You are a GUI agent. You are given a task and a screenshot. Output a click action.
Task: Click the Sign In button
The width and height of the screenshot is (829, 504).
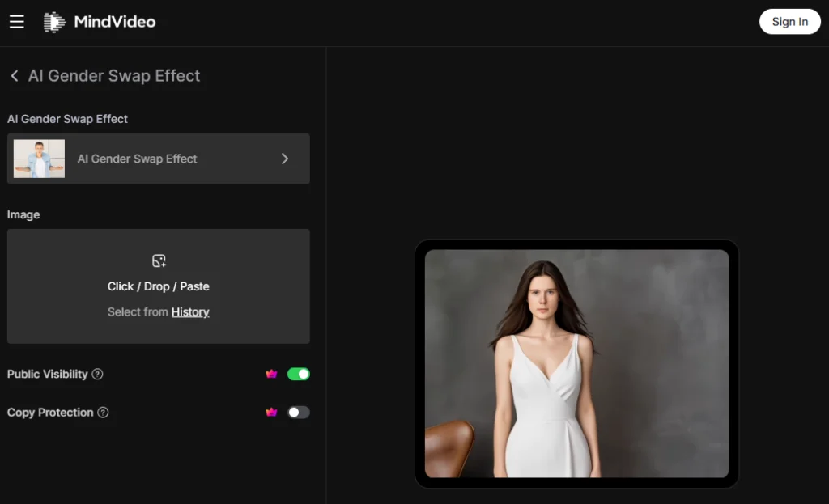tap(789, 22)
